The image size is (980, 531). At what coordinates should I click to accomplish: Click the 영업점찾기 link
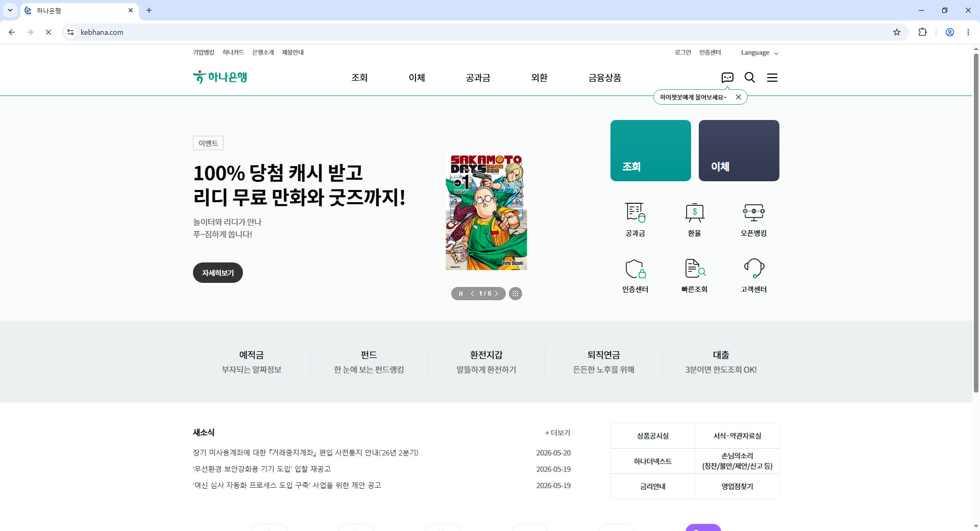tap(737, 487)
